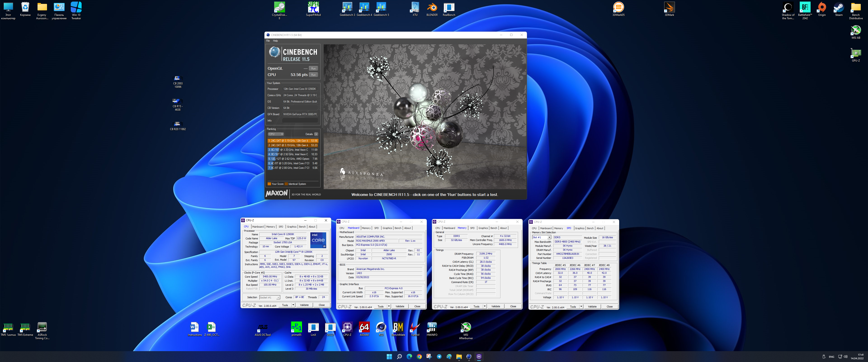Open the Battlefield 2042 desktop icon

805,10
